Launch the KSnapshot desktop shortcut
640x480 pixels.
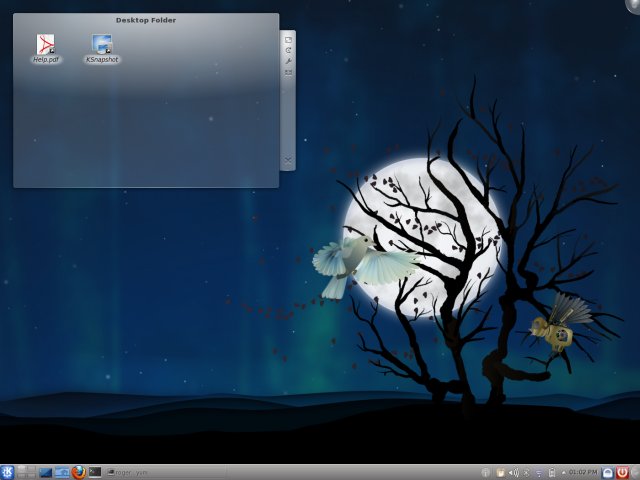(x=102, y=48)
